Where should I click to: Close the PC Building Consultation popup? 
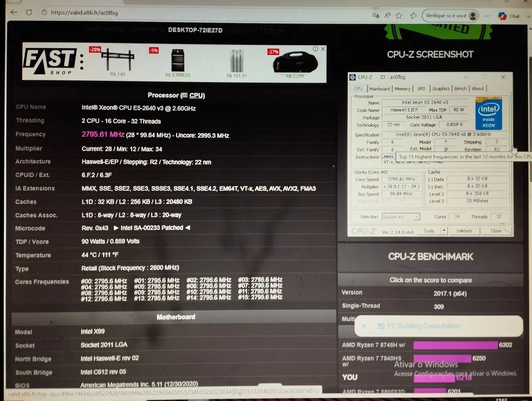(364, 326)
